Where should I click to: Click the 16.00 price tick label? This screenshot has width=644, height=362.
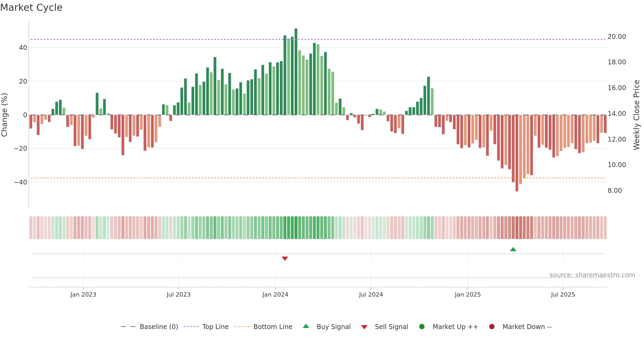617,88
